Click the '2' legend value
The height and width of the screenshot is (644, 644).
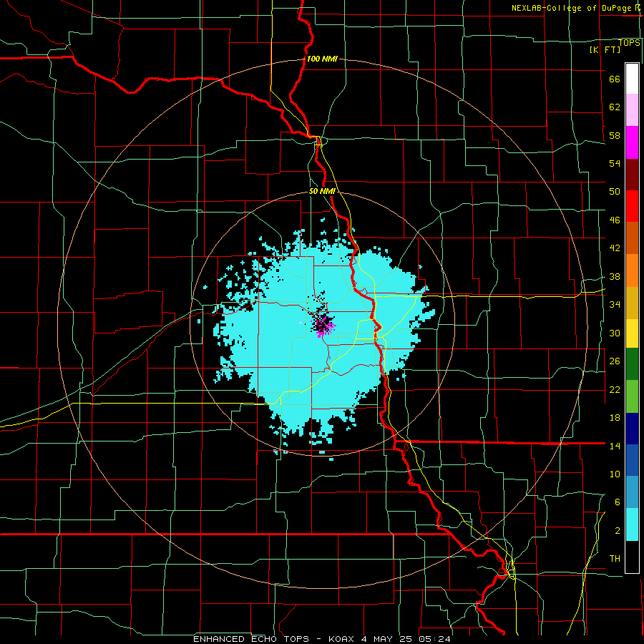[x=618, y=531]
